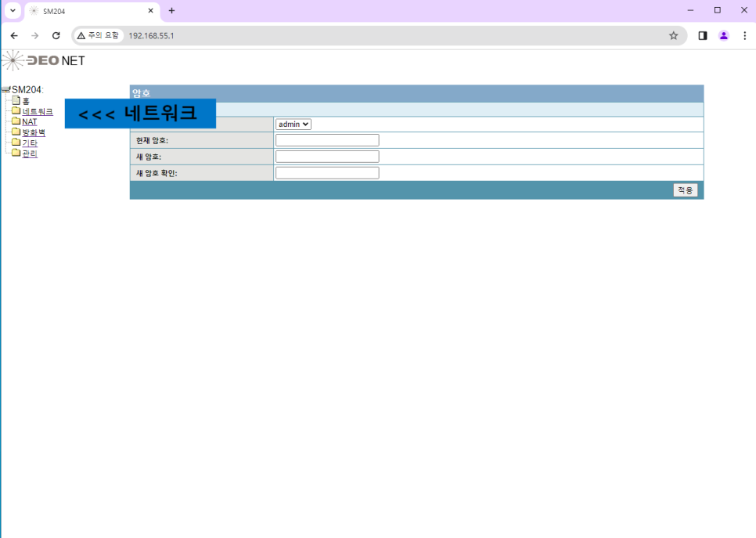Bookmark this page with star icon
The width and height of the screenshot is (756, 538).
(674, 36)
